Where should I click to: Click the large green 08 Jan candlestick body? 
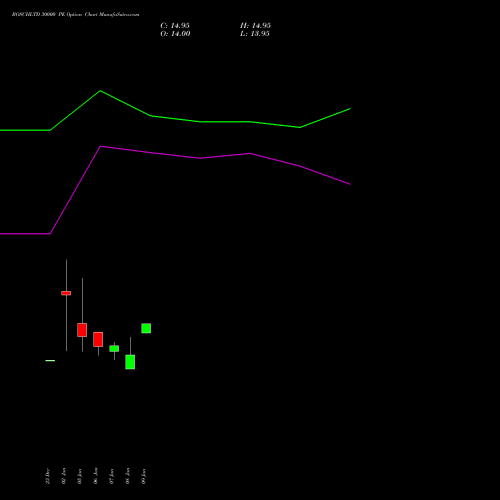click(x=130, y=362)
